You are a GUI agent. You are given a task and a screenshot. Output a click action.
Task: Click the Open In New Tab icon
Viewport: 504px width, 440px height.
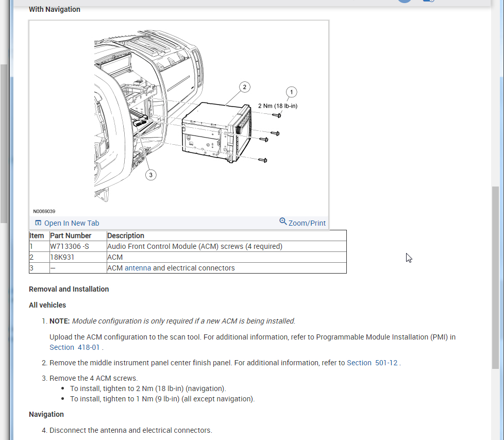point(38,223)
